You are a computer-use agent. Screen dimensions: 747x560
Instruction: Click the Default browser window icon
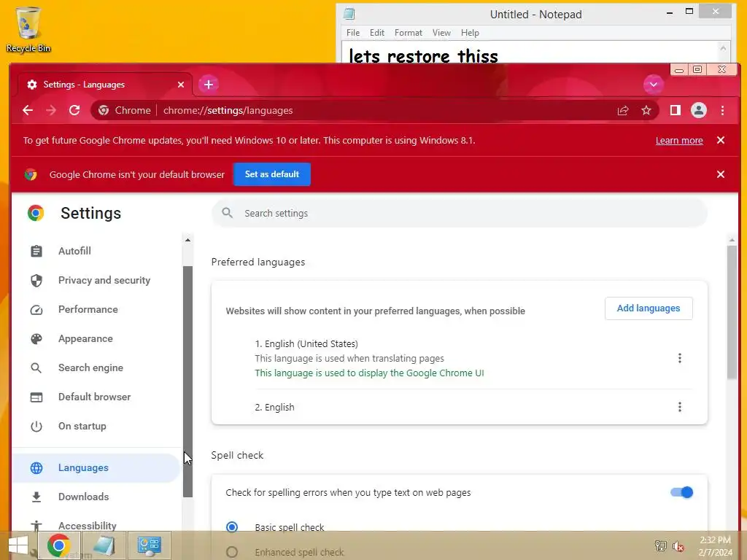36,397
